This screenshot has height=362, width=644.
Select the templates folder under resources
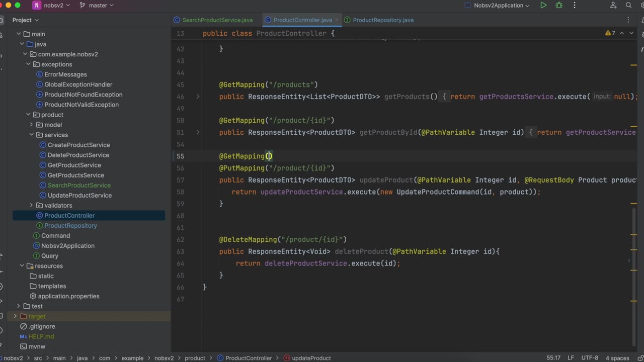(x=52, y=286)
